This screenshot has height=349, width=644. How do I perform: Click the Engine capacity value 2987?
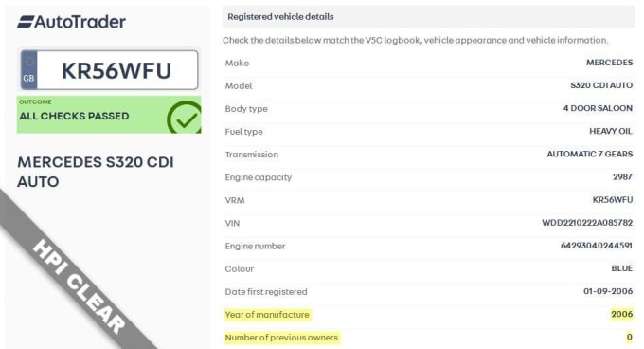[622, 176]
